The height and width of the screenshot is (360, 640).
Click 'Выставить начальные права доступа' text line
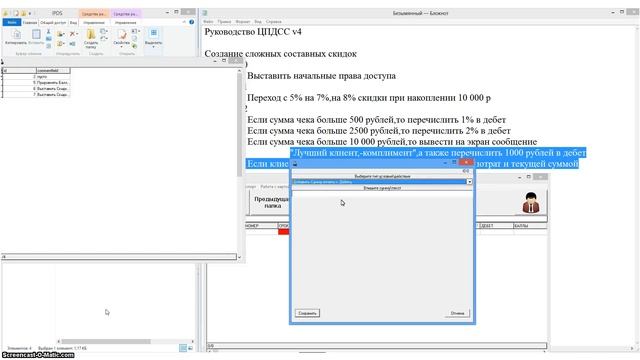pyautogui.click(x=321, y=76)
